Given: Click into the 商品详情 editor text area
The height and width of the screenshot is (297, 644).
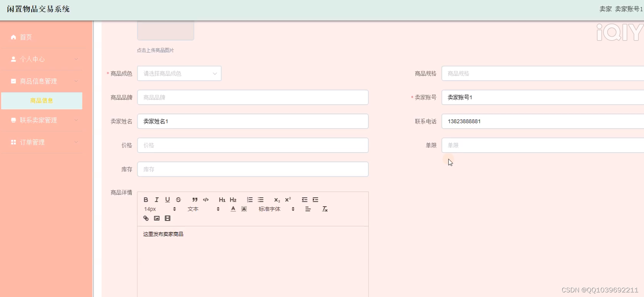Looking at the screenshot, I should (253, 261).
